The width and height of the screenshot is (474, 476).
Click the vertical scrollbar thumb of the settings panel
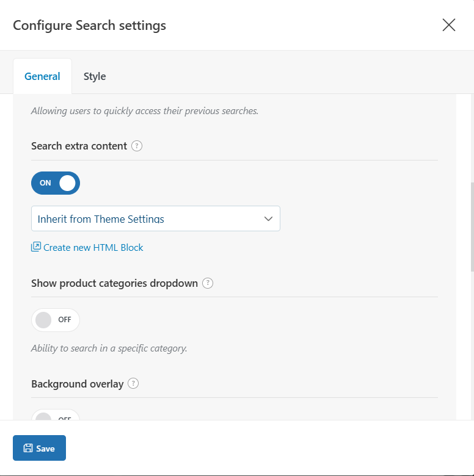[472, 226]
